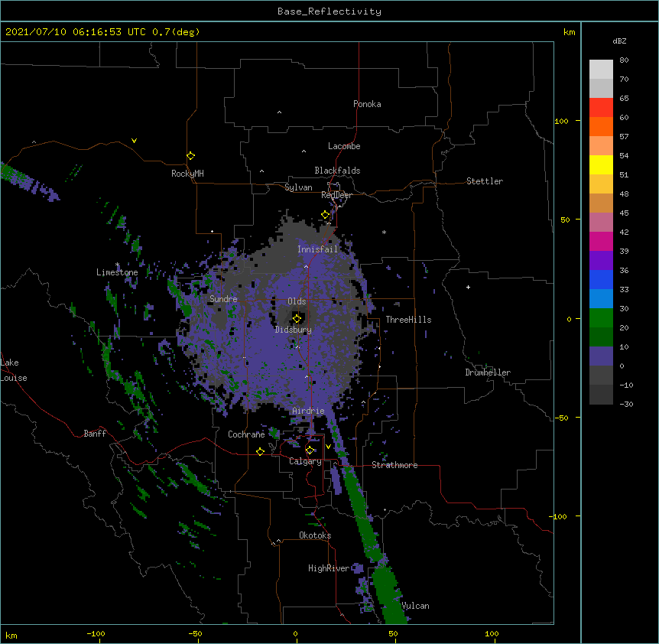Click the Strathmore label

pos(394,465)
